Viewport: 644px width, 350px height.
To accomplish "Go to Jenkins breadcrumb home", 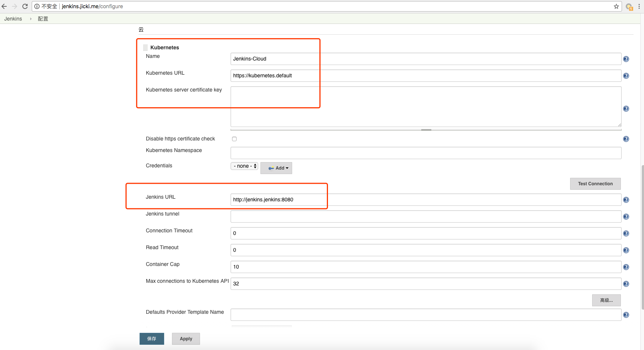I will [x=13, y=19].
